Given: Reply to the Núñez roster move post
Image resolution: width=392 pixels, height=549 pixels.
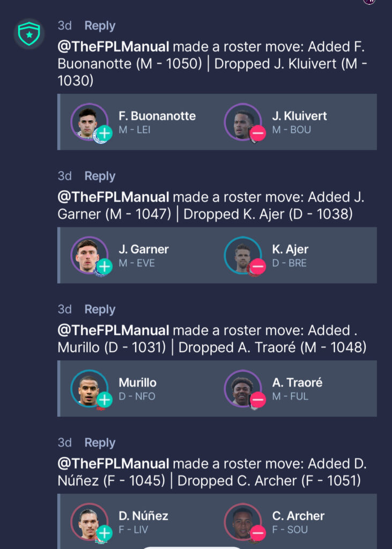Looking at the screenshot, I should (x=100, y=443).
